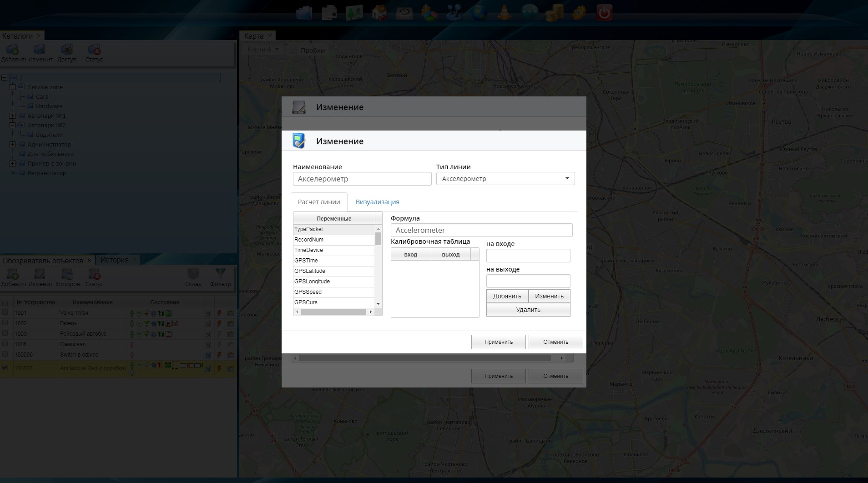Image resolution: width=868 pixels, height=483 pixels.
Task: Click the orange gear settings icon
Action: tap(579, 13)
